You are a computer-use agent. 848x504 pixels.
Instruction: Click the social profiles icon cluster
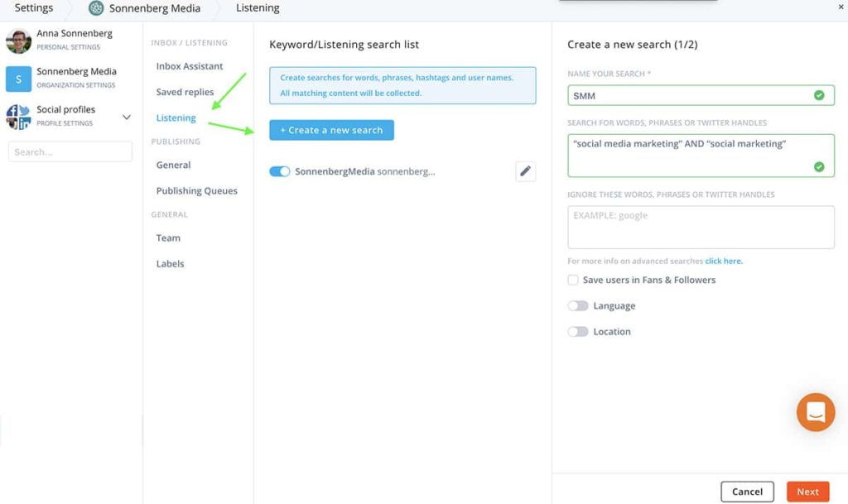coord(18,116)
